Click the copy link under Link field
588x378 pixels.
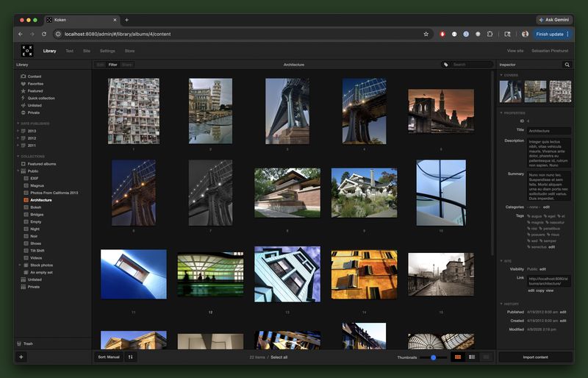(540, 290)
